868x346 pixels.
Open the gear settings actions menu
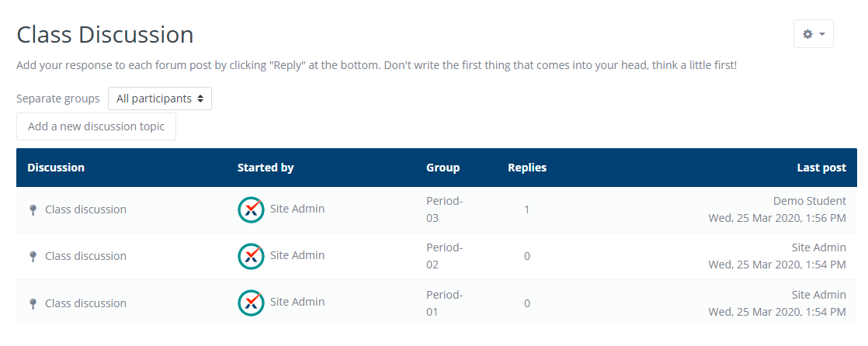(813, 34)
